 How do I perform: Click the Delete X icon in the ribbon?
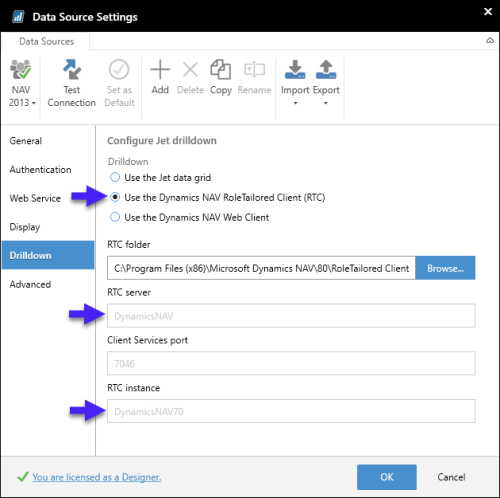pyautogui.click(x=190, y=70)
